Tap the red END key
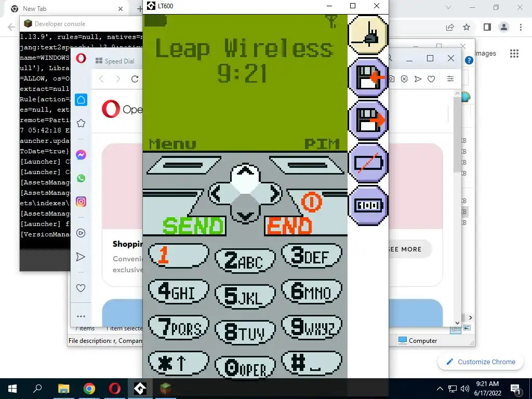The width and height of the screenshot is (532, 399). pos(289,227)
